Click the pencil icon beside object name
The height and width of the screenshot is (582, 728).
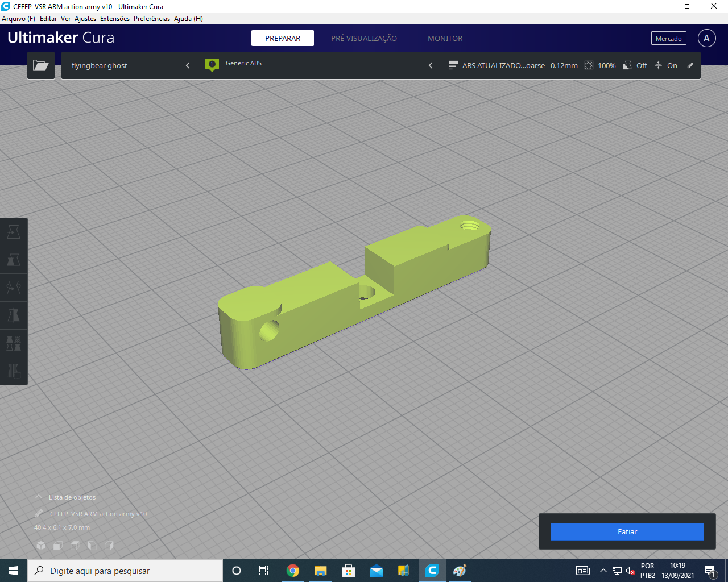tap(39, 513)
